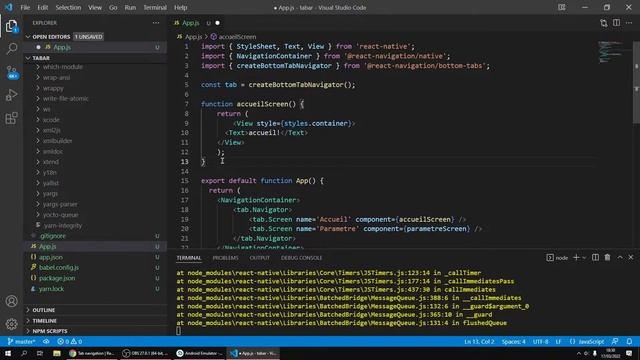Expand the xcode folder
This screenshot has width=640, height=360.
51,120
